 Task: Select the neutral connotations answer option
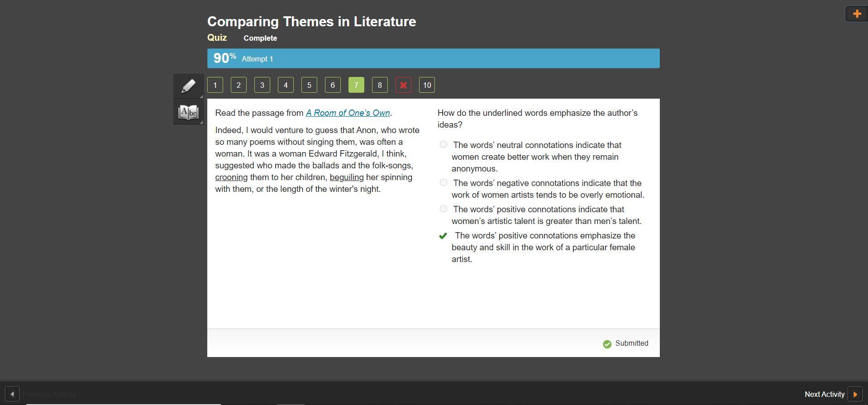[x=444, y=145]
